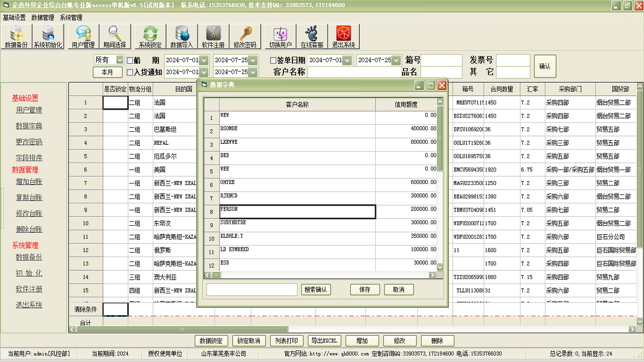Click the search text field in 数据字典 dialog
This screenshot has width=644, height=362.
coord(252,290)
